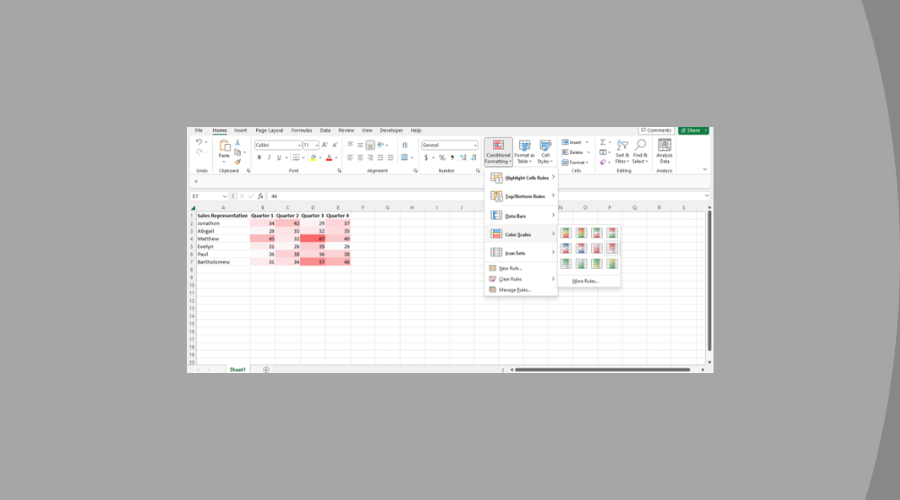
Task: Toggle Top Align
Action: click(350, 145)
